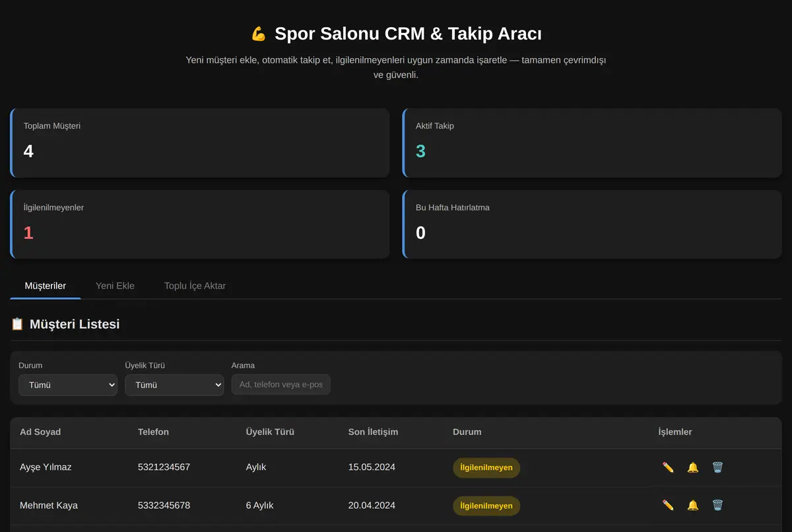Click the İlgilenilmeyenler stat card
Screen dimensions: 792x532
coord(199,224)
